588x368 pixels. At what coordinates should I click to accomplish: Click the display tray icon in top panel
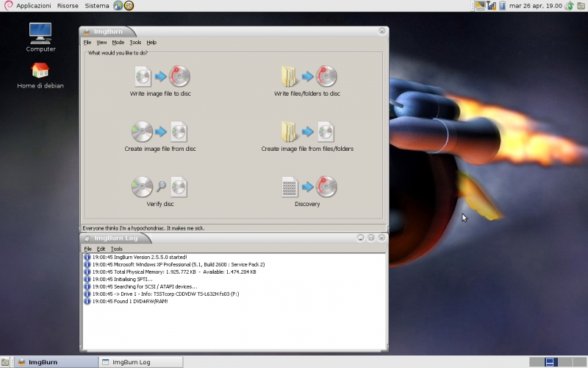tap(481, 6)
